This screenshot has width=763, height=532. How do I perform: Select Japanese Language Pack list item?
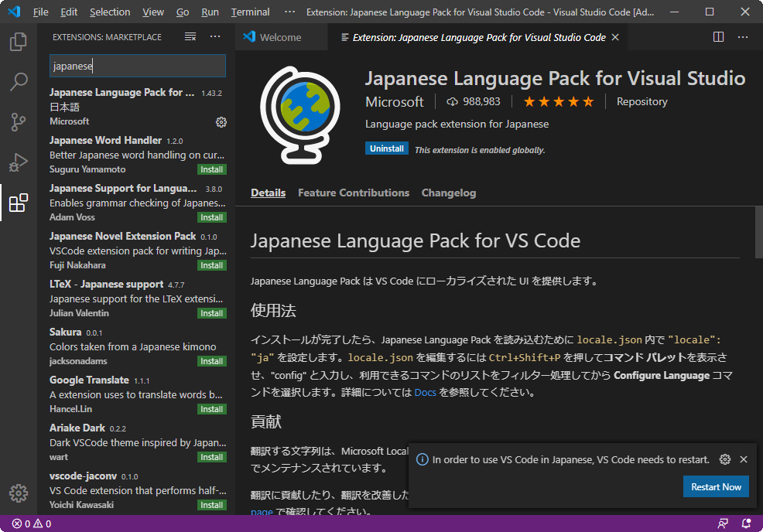point(136,107)
